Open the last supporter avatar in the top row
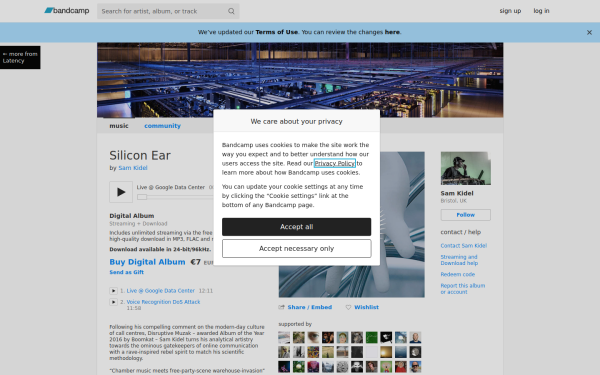Screen dimensions: 600x375 415,338
